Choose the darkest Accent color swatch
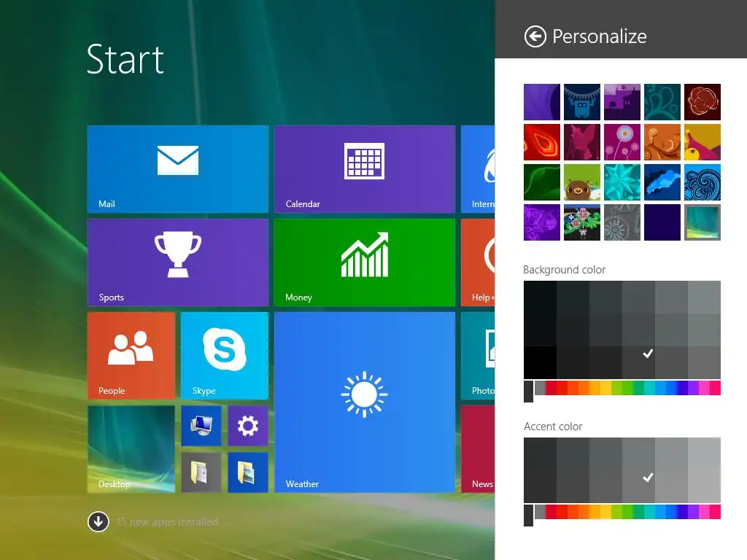747x560 pixels. (x=540, y=470)
